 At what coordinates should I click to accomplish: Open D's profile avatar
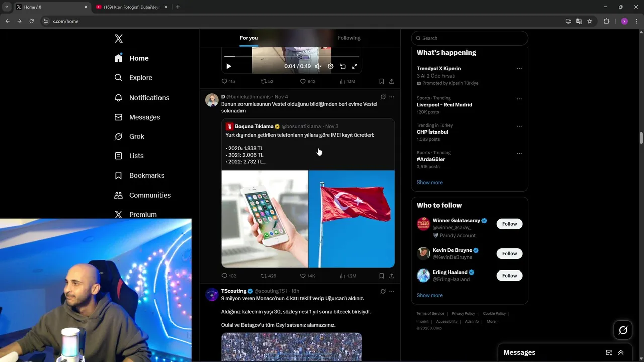click(212, 100)
